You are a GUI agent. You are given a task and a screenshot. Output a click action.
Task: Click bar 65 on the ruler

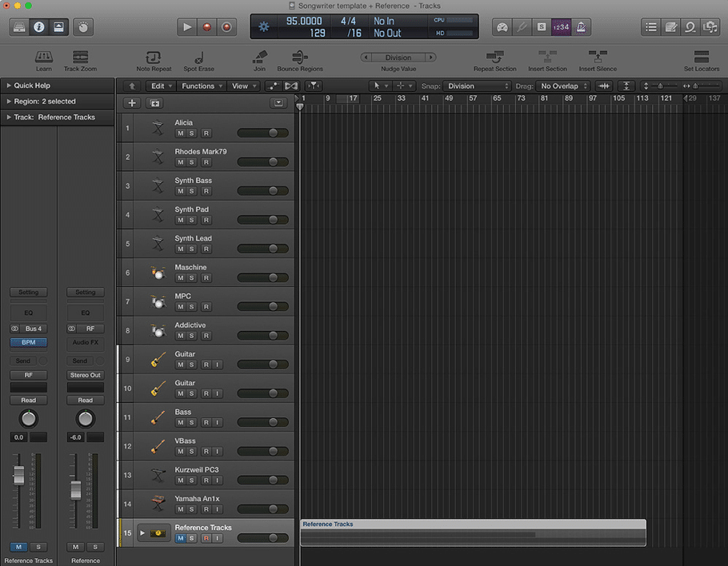pyautogui.click(x=497, y=98)
